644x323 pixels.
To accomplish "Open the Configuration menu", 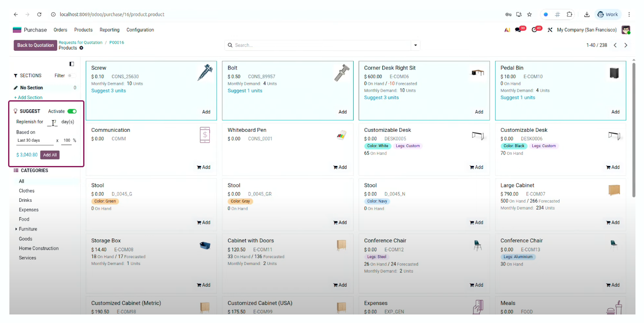I will coord(140,30).
